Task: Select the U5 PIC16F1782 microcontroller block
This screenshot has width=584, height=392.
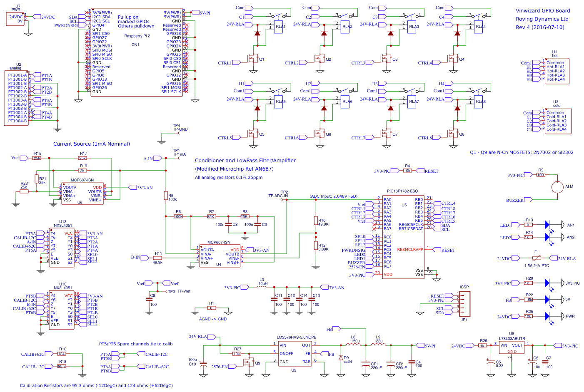Action: (x=403, y=237)
